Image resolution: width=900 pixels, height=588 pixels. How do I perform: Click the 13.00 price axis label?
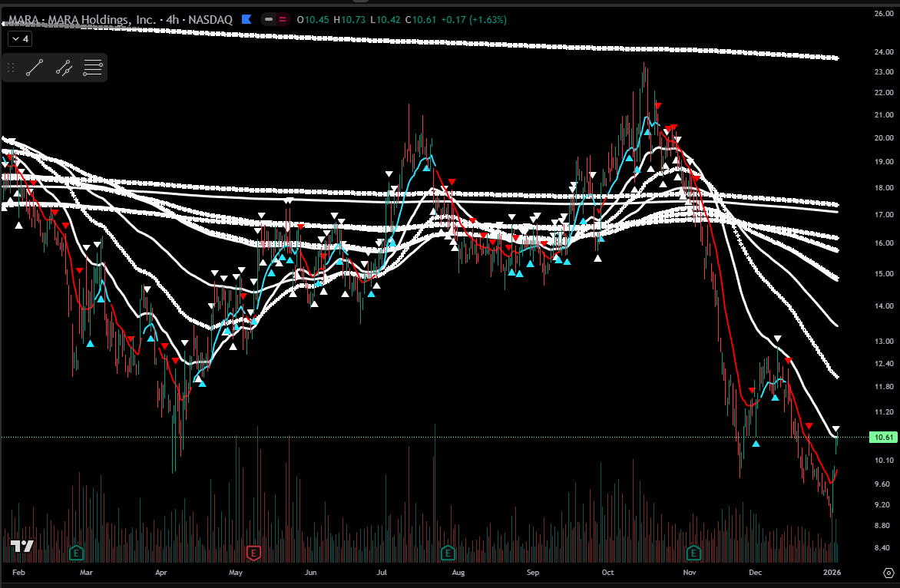884,341
